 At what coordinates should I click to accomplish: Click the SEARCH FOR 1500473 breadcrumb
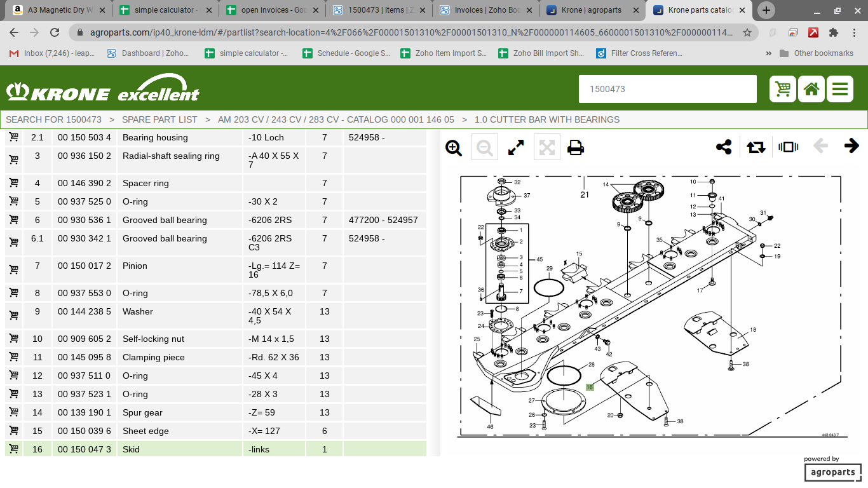53,119
